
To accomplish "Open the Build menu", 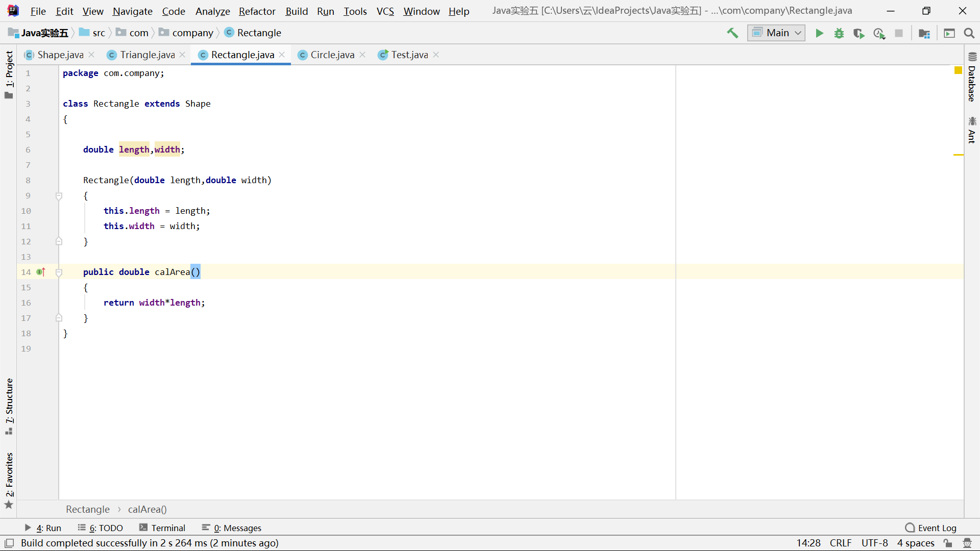I will click(x=297, y=11).
